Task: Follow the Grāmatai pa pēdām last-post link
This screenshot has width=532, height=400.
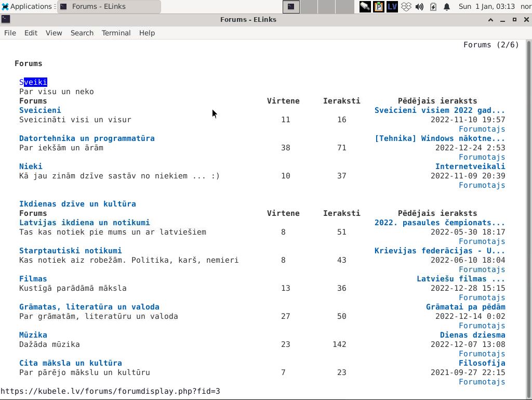Action: point(465,307)
